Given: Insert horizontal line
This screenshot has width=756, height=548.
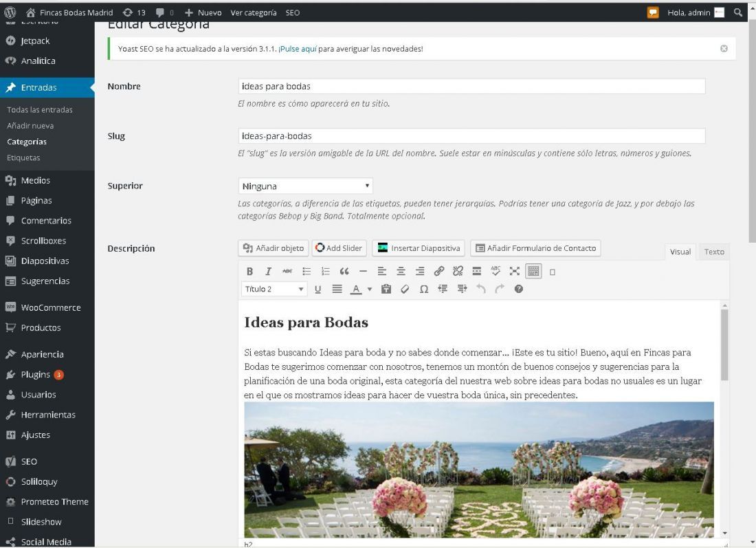Looking at the screenshot, I should [x=363, y=272].
